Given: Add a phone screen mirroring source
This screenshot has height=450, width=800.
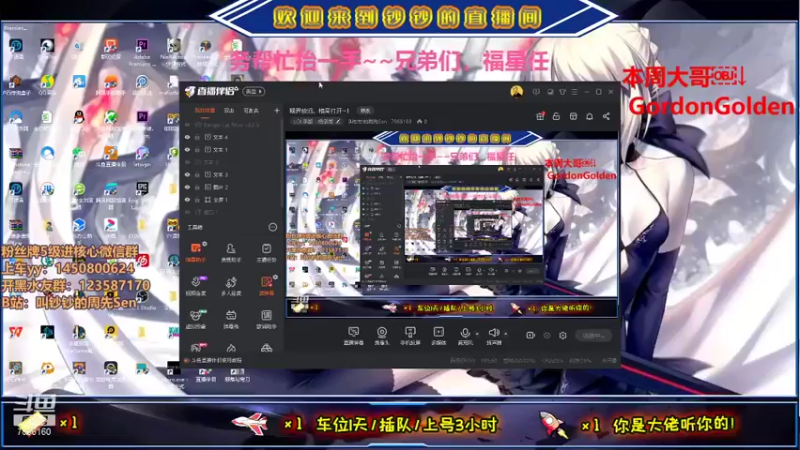Looking at the screenshot, I should click(x=410, y=336).
